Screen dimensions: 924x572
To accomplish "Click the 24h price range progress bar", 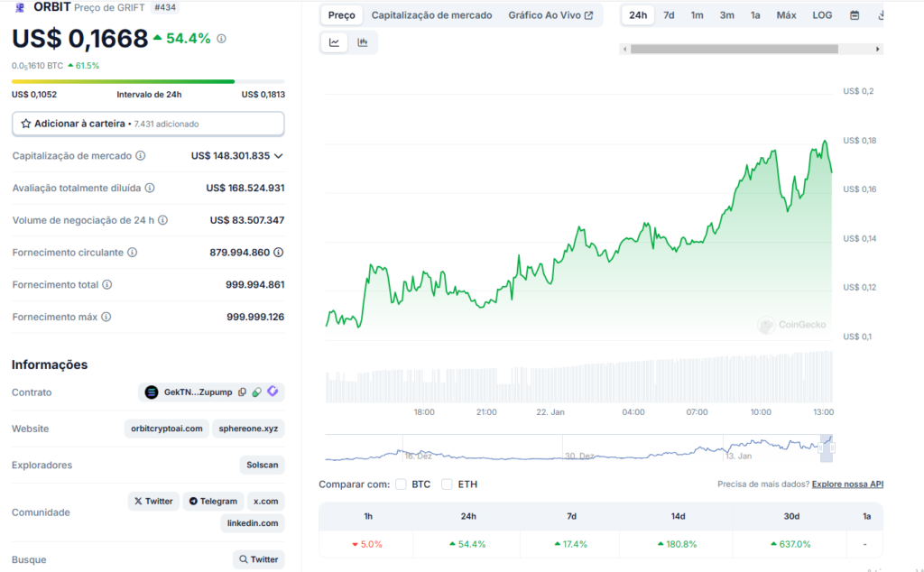I will pyautogui.click(x=148, y=81).
